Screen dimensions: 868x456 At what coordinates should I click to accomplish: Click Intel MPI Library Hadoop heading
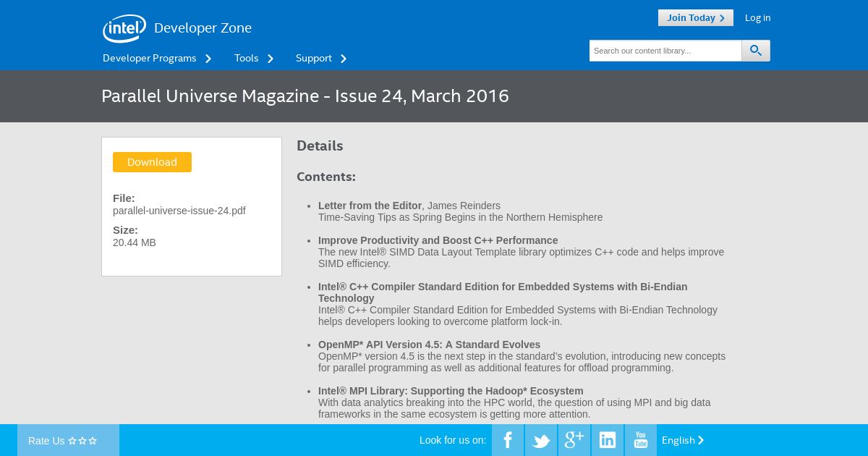(451, 391)
